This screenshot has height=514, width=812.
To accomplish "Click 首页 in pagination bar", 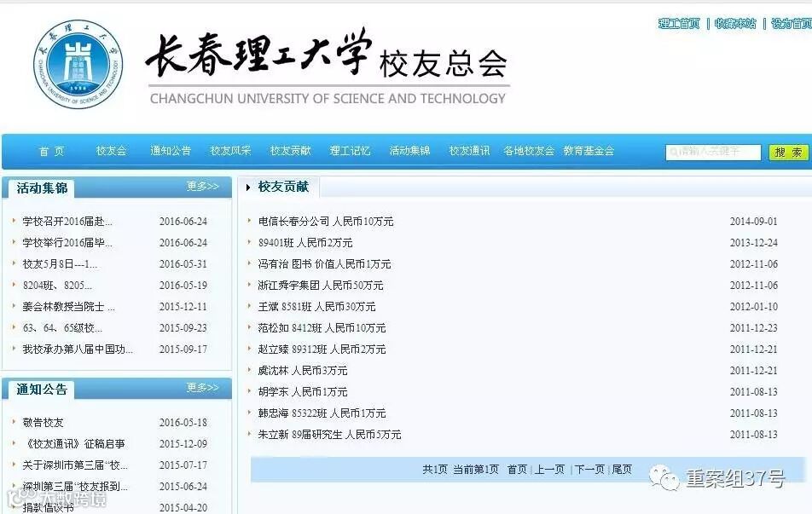I will coord(517,470).
